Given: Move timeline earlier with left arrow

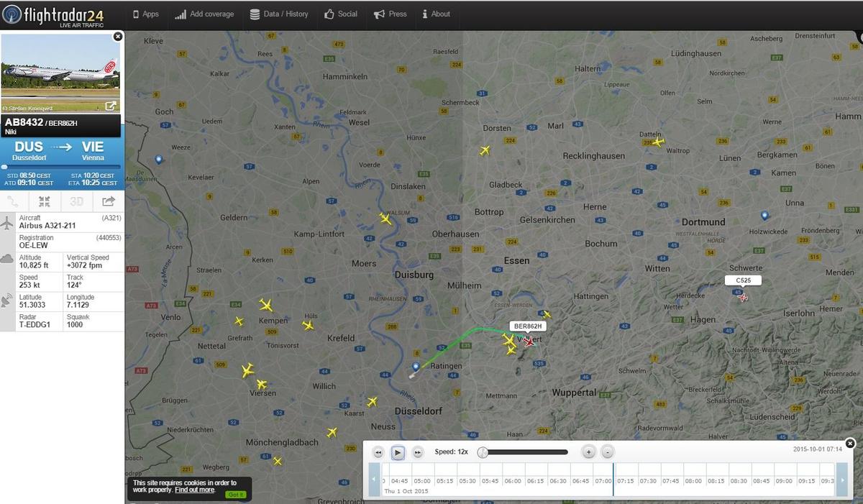Looking at the screenshot, I should click(374, 480).
